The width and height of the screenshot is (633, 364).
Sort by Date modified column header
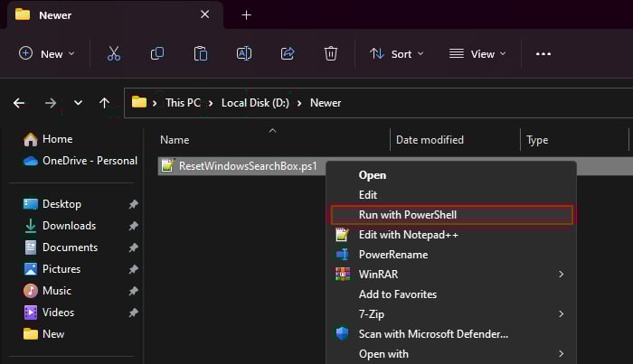click(x=430, y=140)
